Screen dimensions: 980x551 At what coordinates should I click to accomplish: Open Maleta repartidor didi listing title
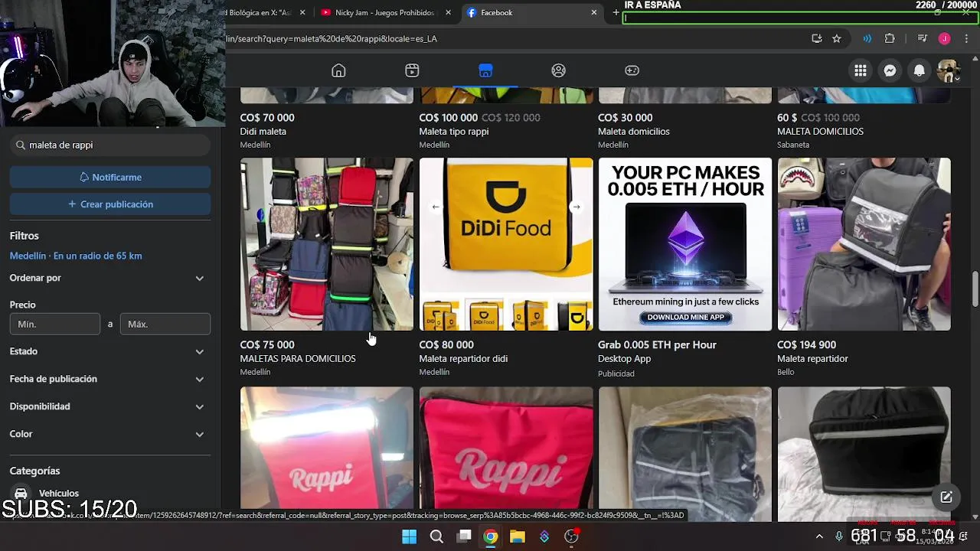pyautogui.click(x=463, y=359)
